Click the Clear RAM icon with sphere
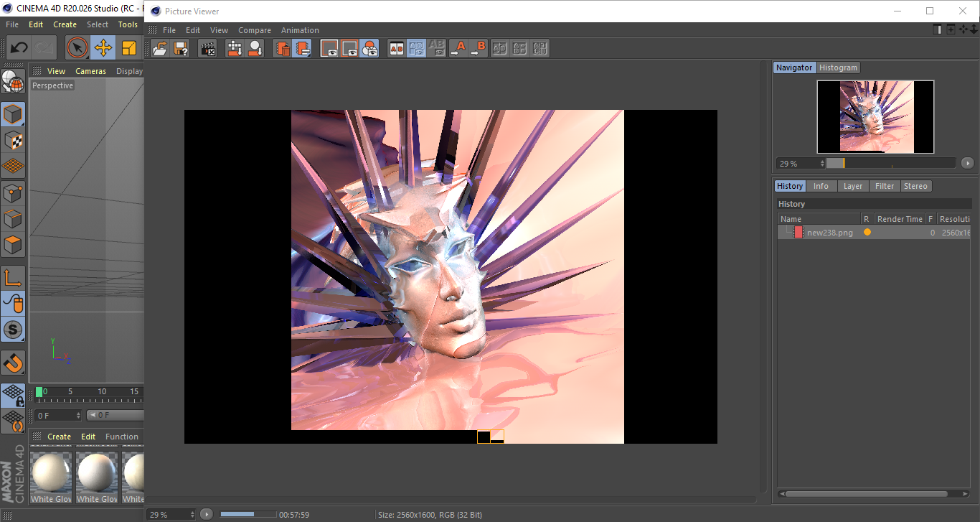 (255, 48)
